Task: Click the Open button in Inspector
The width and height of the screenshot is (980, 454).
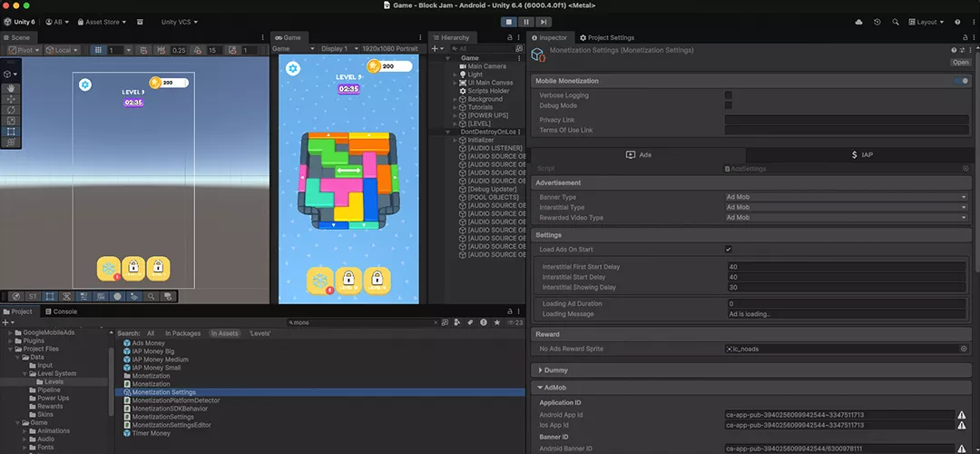Action: coord(960,63)
